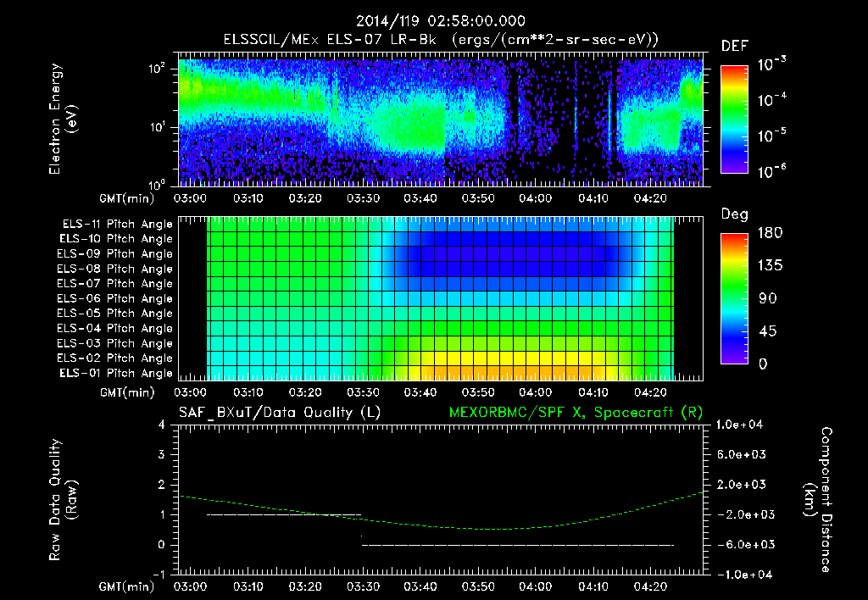
Task: Click the ELS-03 Pitch Angle row label
Action: (x=115, y=343)
